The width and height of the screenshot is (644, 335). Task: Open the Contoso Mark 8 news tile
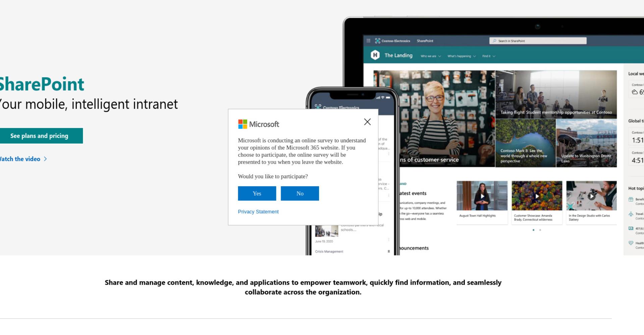(x=526, y=143)
